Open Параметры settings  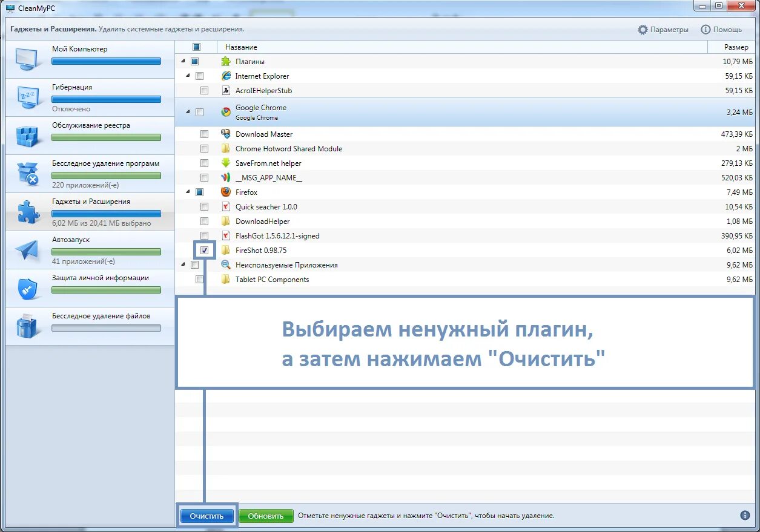click(x=664, y=30)
